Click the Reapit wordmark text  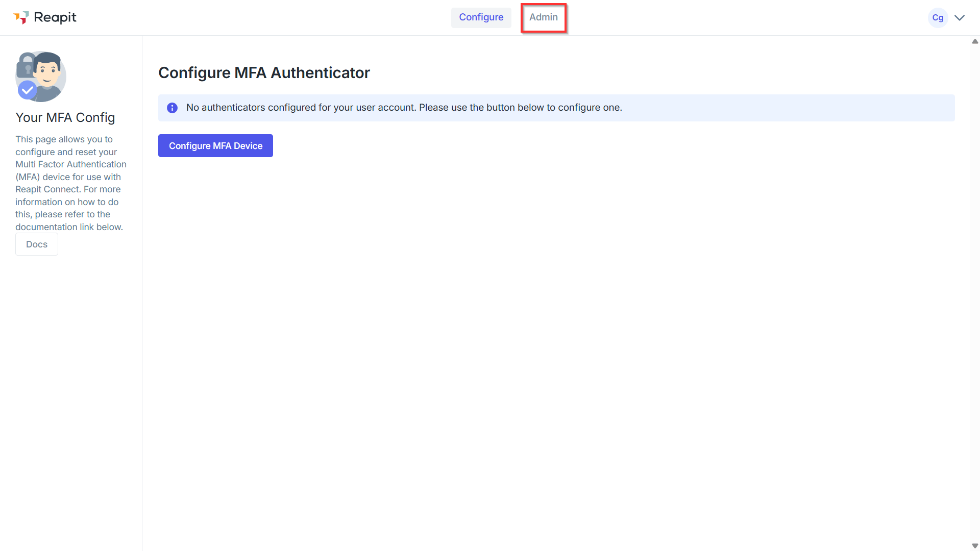pos(55,17)
